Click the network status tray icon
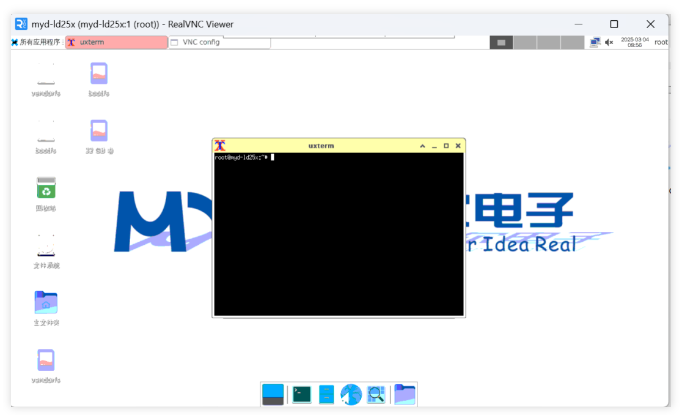Screen dimensions: 685x415 pos(595,42)
